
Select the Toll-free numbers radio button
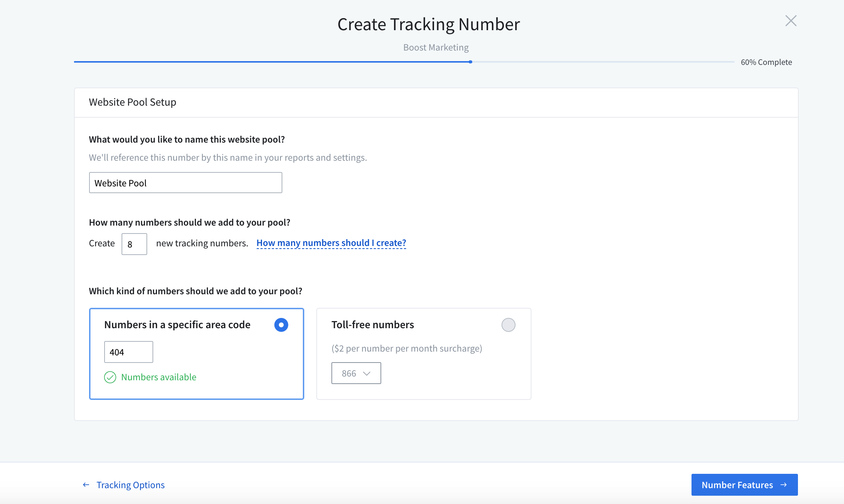point(508,324)
